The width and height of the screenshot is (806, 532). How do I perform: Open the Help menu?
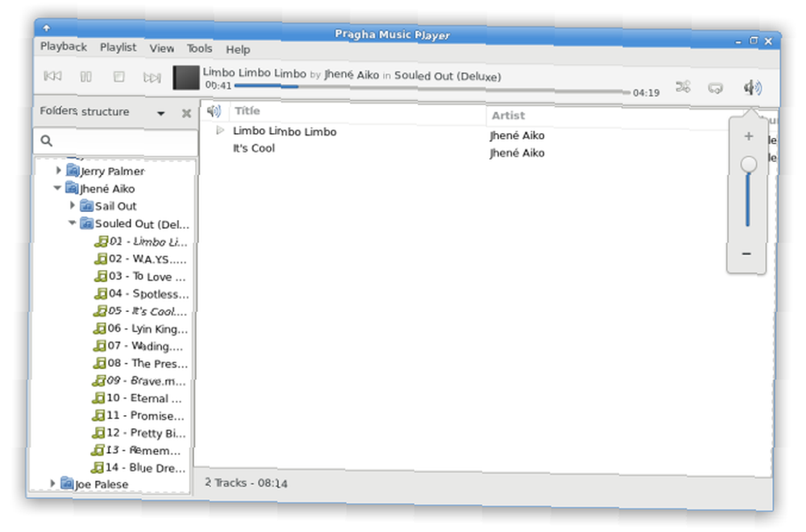tap(238, 49)
